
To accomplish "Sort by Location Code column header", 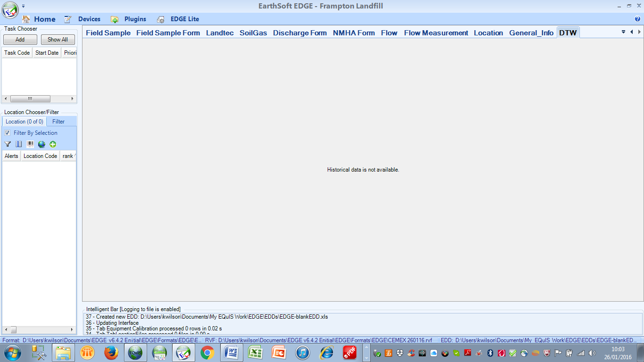I will (x=41, y=156).
